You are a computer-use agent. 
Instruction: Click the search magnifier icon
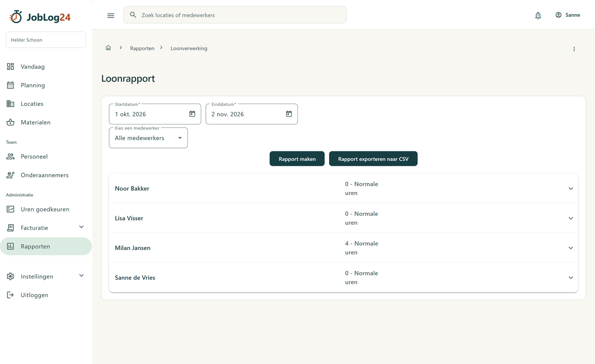[133, 15]
